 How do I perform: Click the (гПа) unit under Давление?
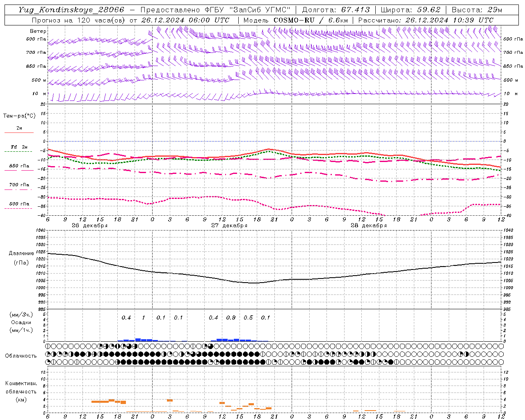tap(21, 263)
